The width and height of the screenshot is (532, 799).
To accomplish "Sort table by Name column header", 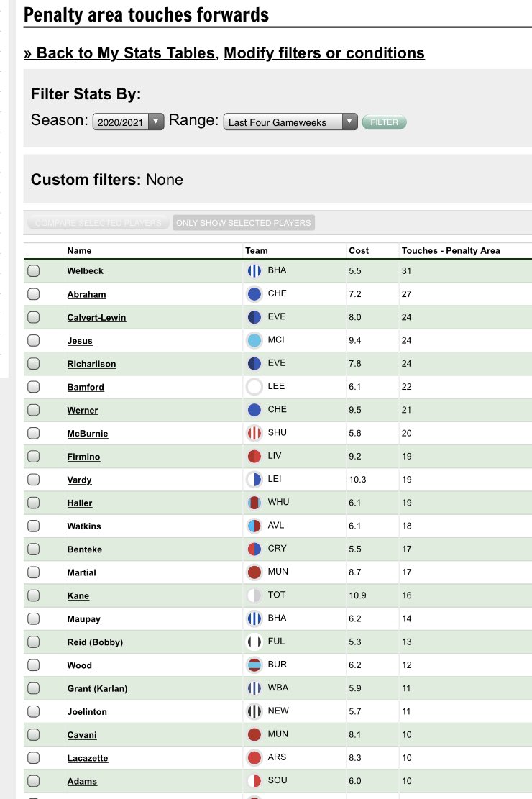I will (80, 251).
